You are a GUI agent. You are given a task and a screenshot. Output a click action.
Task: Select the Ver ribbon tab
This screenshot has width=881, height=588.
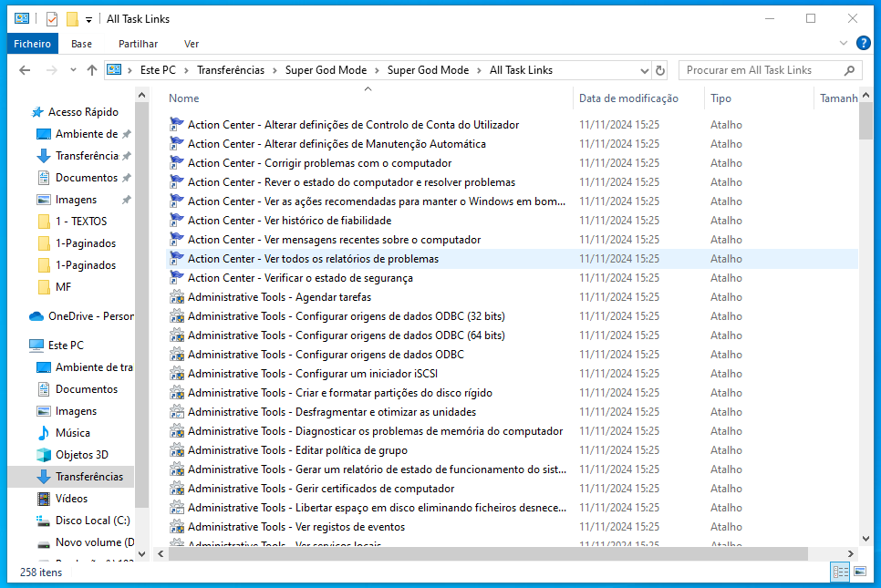point(192,43)
